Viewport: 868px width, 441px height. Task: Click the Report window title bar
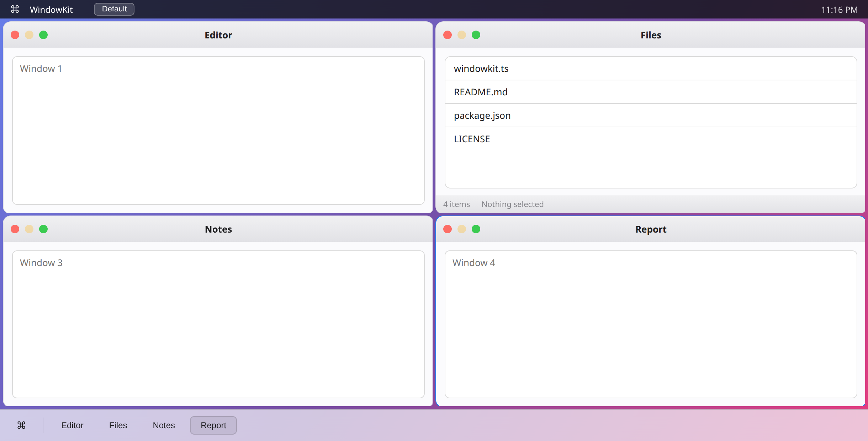[x=651, y=229]
